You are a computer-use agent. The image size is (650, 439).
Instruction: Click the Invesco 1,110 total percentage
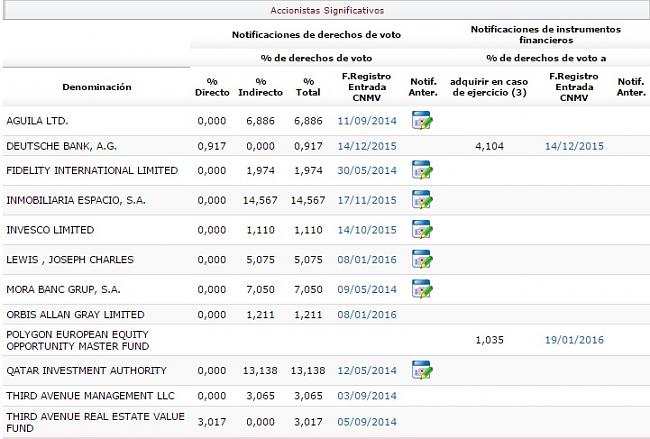[308, 230]
